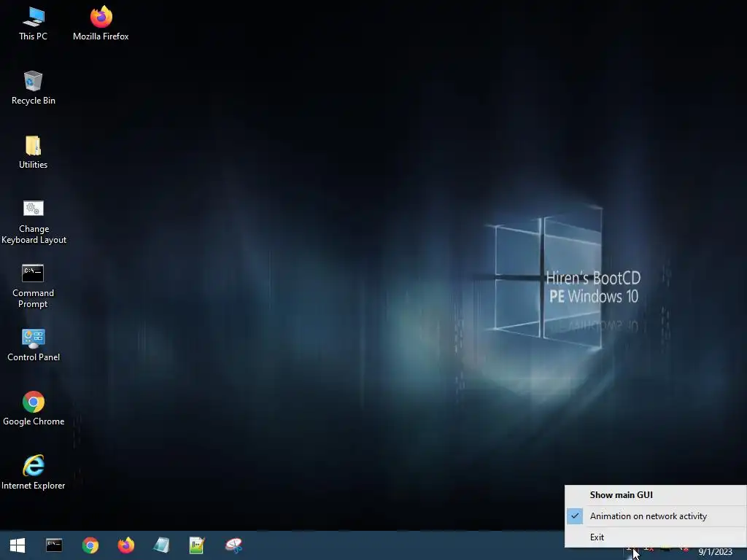Click the 9/1/2023 taskbar date
Screen dimensions: 747x560
[x=715, y=552]
